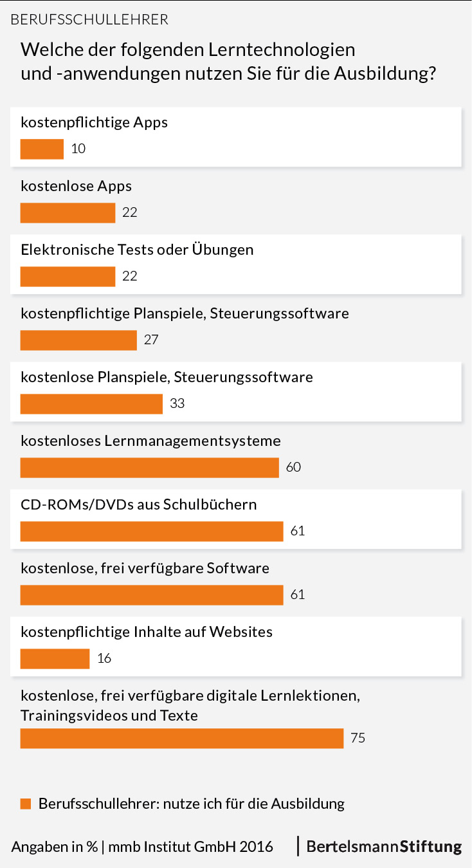Select the kostenlose Planspiele bar valued 33
Screen dimensions: 472x868
click(91, 404)
